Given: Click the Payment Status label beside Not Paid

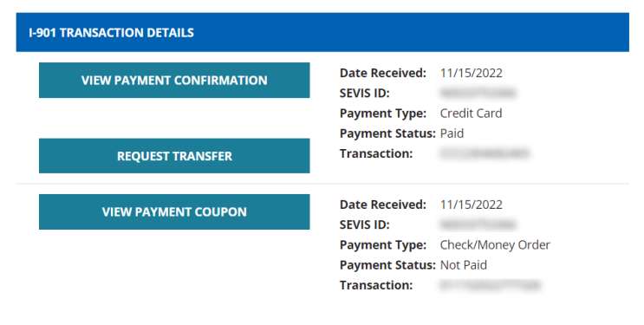Looking at the screenshot, I should point(387,265).
